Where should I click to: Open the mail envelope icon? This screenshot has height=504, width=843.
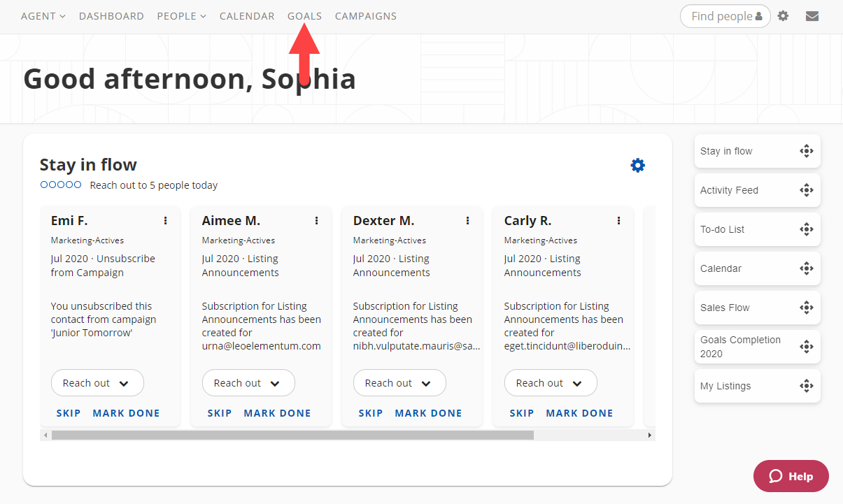tap(812, 16)
